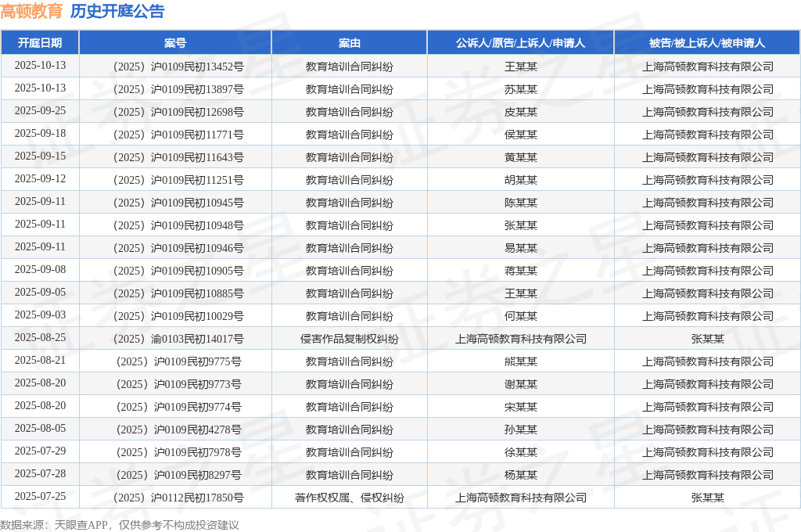801x532 pixels.
Task: Click plaintiff 蒋某某
Action: click(520, 271)
